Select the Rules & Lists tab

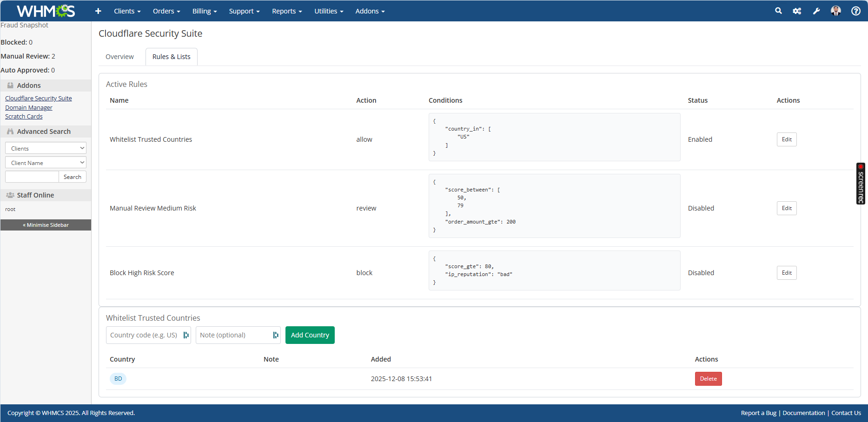tap(171, 57)
